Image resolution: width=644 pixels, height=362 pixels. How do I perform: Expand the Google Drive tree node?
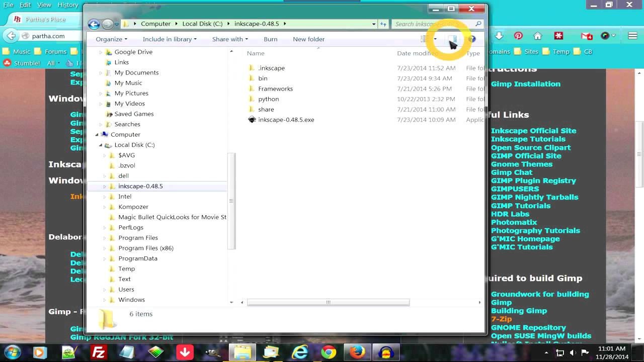click(100, 52)
